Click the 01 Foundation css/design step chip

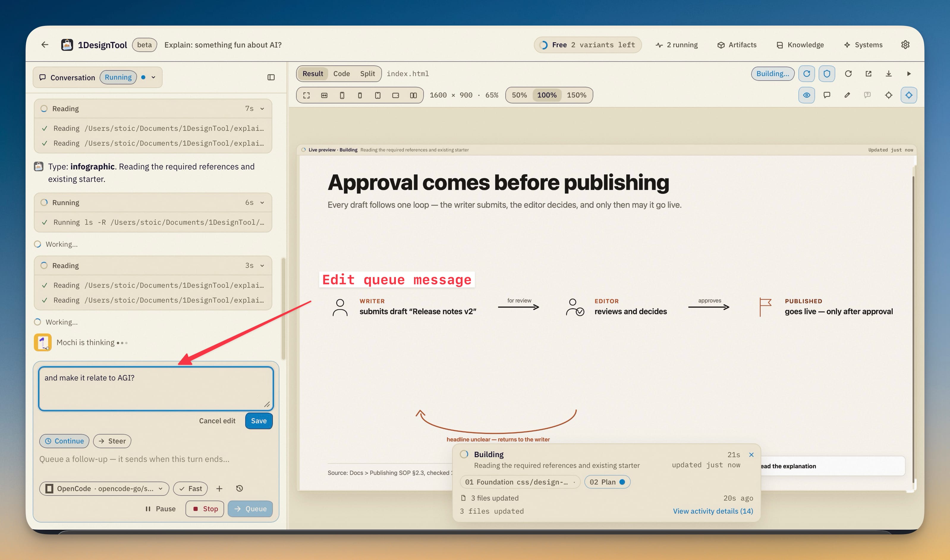[520, 482]
